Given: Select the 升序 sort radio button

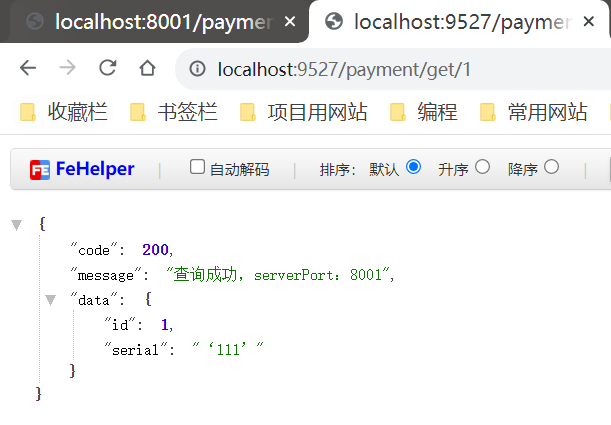Looking at the screenshot, I should tap(482, 167).
